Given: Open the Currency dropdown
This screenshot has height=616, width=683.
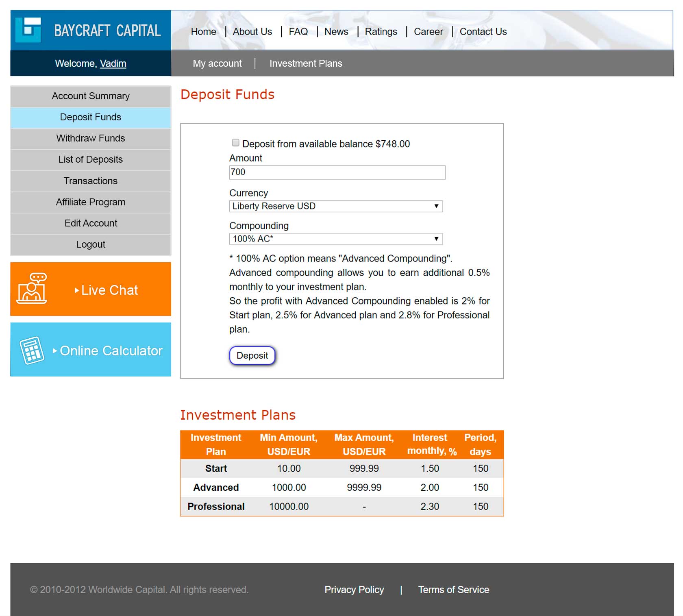Looking at the screenshot, I should (x=335, y=206).
